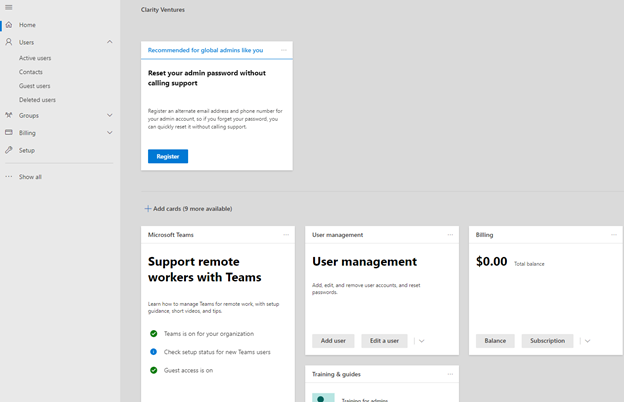Open User management more actions dropdown
The width and height of the screenshot is (624, 402).
tap(422, 341)
